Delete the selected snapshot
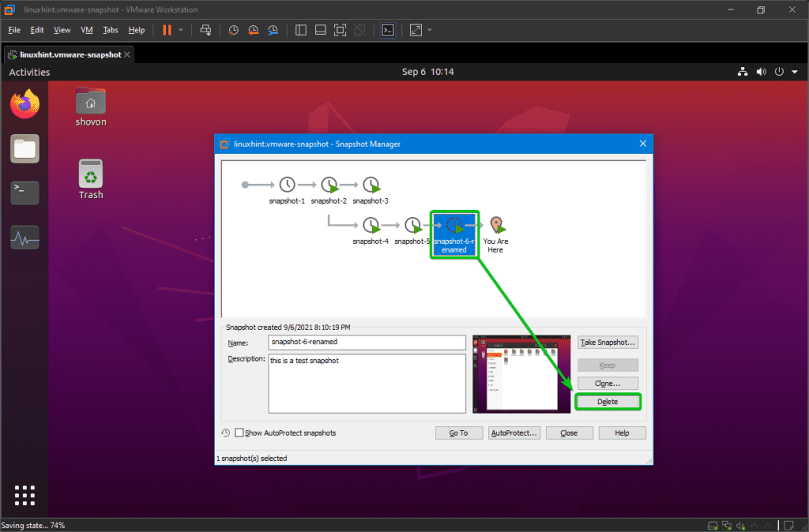809x532 pixels. click(x=608, y=402)
